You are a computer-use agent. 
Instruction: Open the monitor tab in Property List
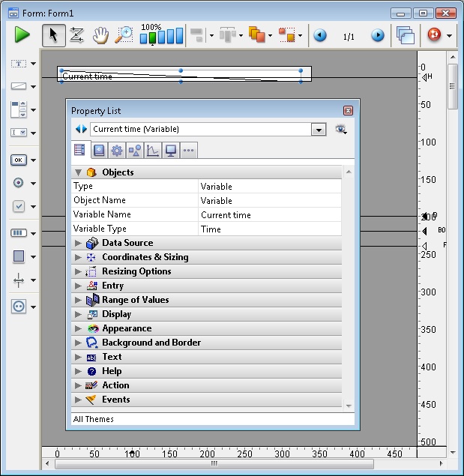click(x=170, y=151)
